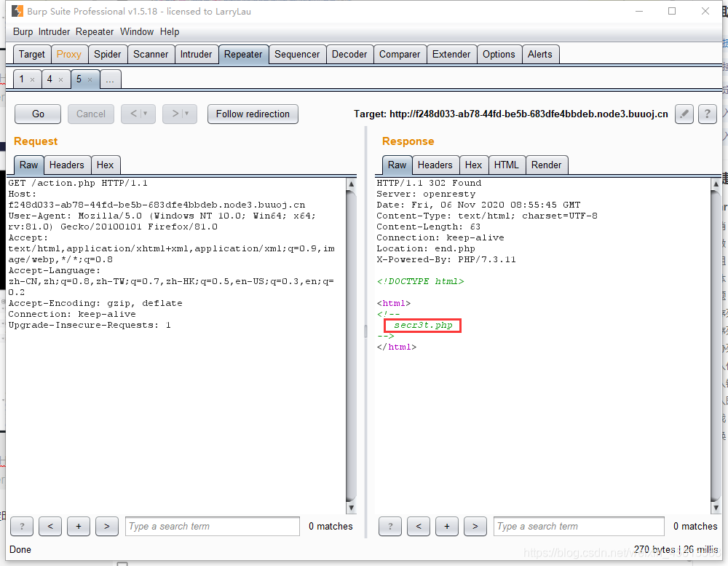Select Repeater sub-tab 5
Screen dimensions: 728x566
click(x=79, y=79)
